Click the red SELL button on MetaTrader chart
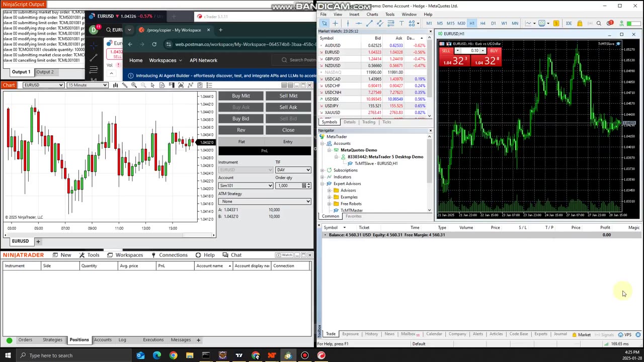Screen dimensions: 644x362 454,58
